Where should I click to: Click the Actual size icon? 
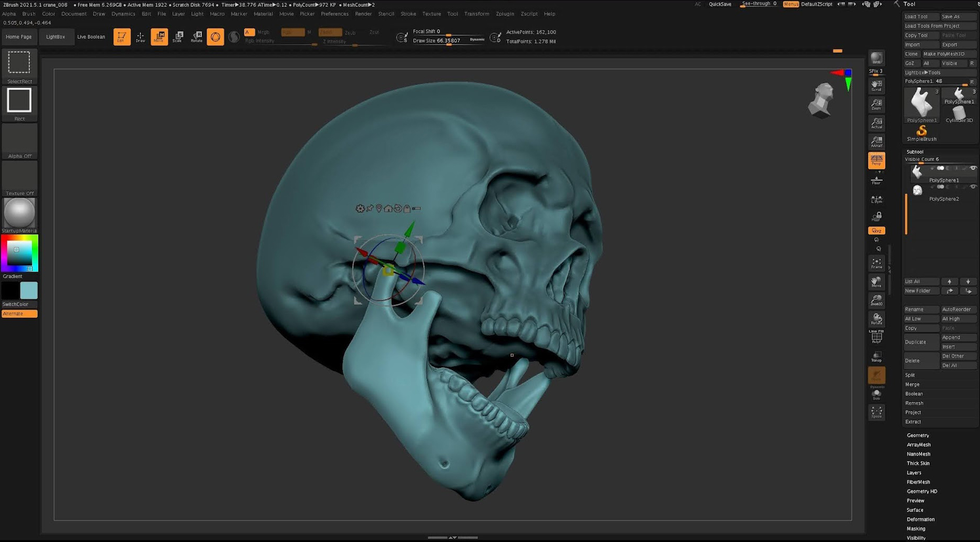876,123
